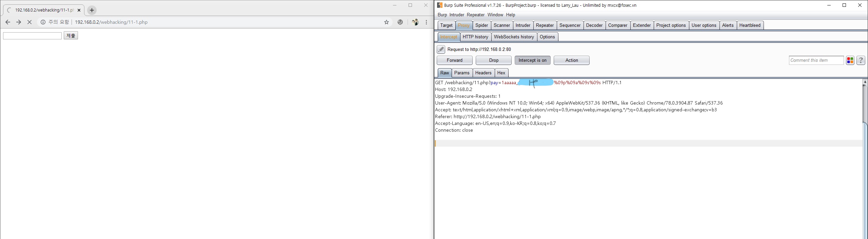The height and width of the screenshot is (239, 868).
Task: Focus the text input on the webpage
Action: [x=32, y=36]
